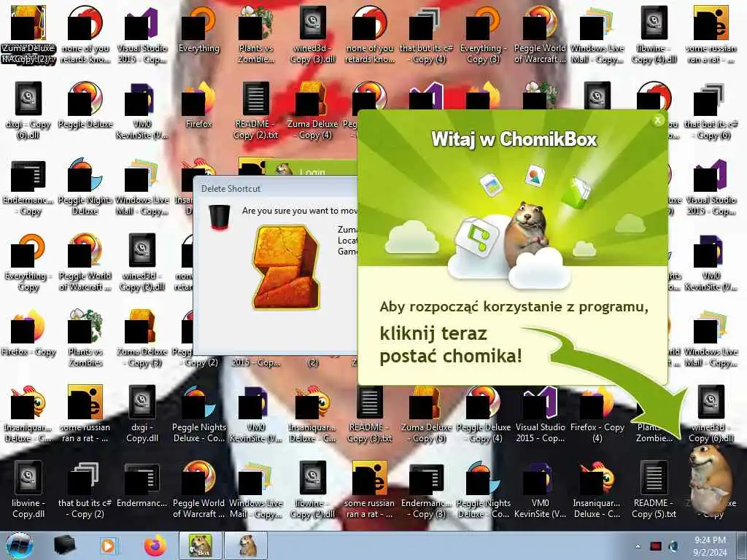Select the Zuma Deluxe - Copy (5) shortcut

pyautogui.click(x=426, y=414)
